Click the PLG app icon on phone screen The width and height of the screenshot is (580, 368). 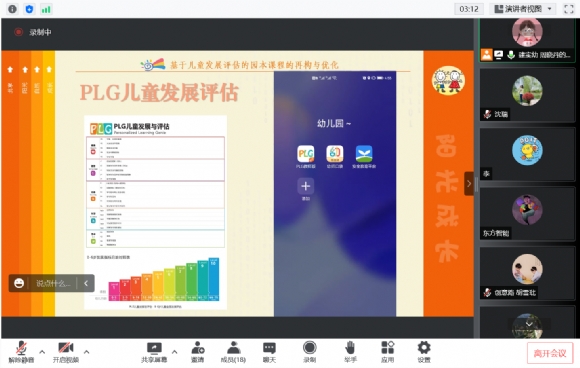[x=306, y=154]
